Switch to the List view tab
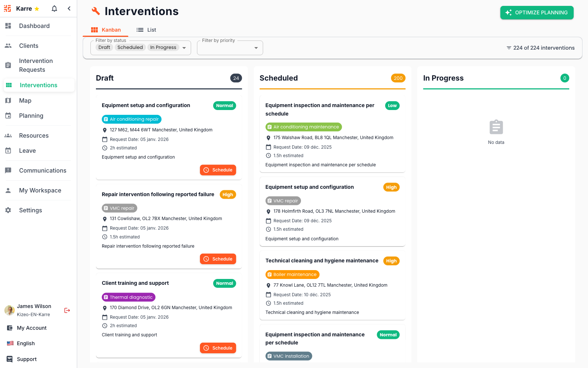The height and width of the screenshot is (368, 588). click(146, 29)
